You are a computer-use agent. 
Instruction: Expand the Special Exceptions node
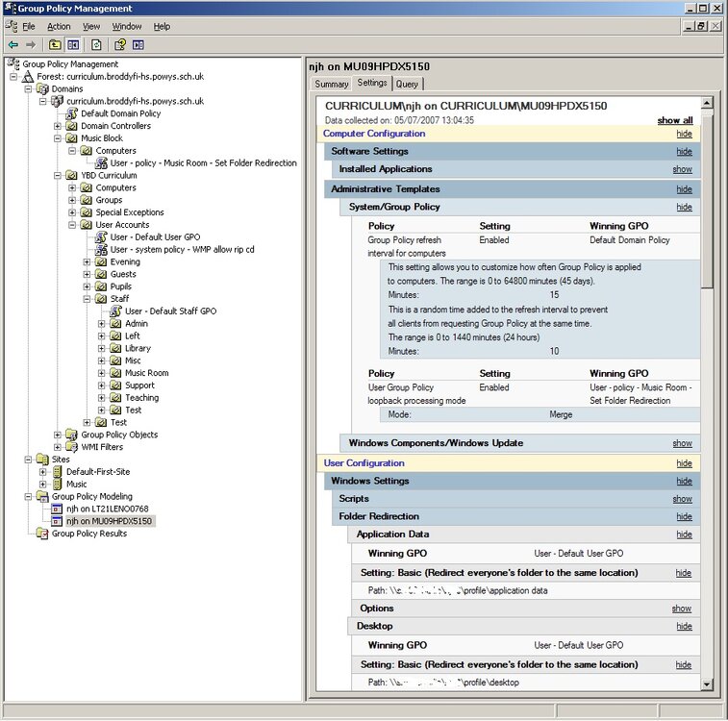[72, 212]
